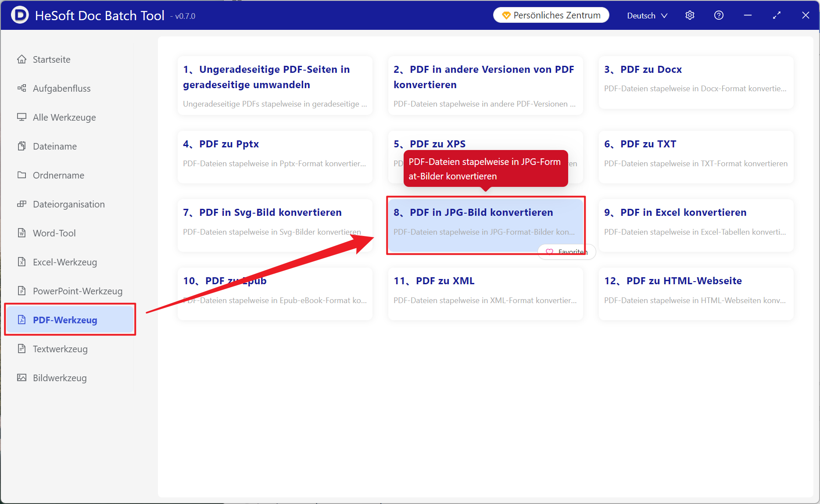Screen dimensions: 820x504
Task: Click the diamond icon in Persönliches Zentrum
Action: [506, 15]
